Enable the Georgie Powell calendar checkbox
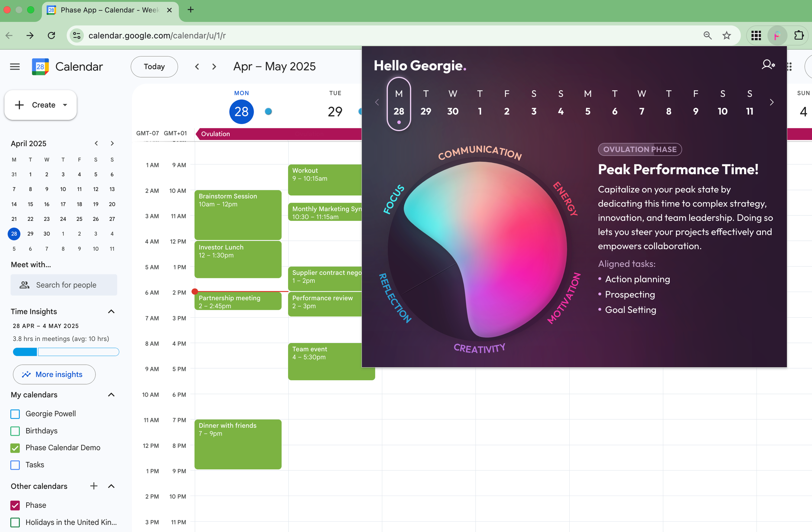This screenshot has height=532, width=812. coord(15,414)
